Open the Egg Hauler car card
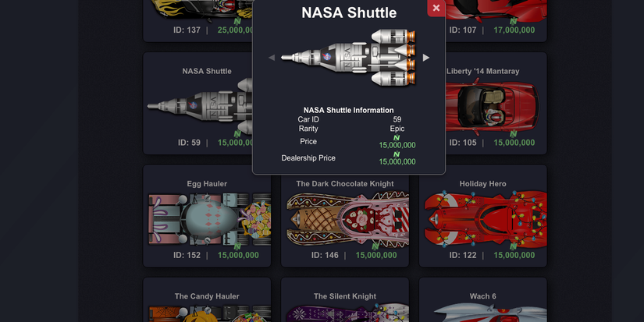 point(207,216)
